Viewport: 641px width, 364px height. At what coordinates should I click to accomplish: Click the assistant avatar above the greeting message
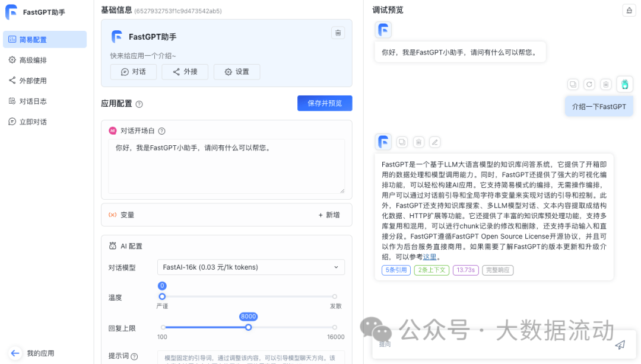tap(383, 30)
